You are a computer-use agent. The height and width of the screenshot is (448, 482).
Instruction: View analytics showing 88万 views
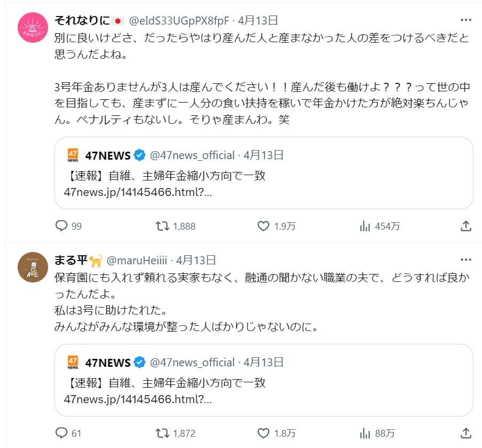point(366,433)
